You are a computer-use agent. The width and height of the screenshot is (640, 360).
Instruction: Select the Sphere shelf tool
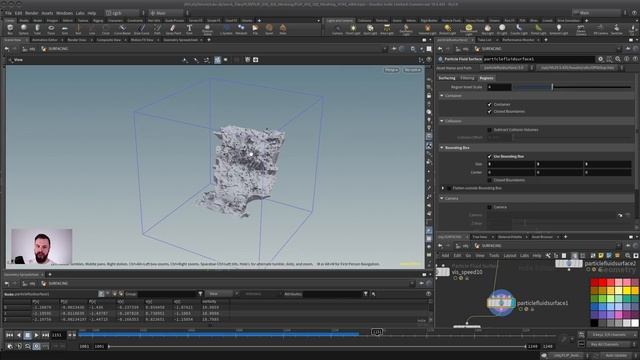(x=24, y=29)
